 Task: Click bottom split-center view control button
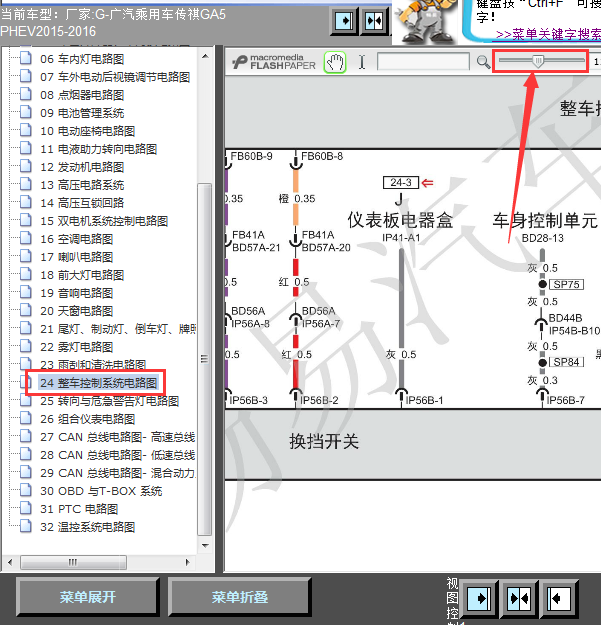pyautogui.click(x=519, y=599)
